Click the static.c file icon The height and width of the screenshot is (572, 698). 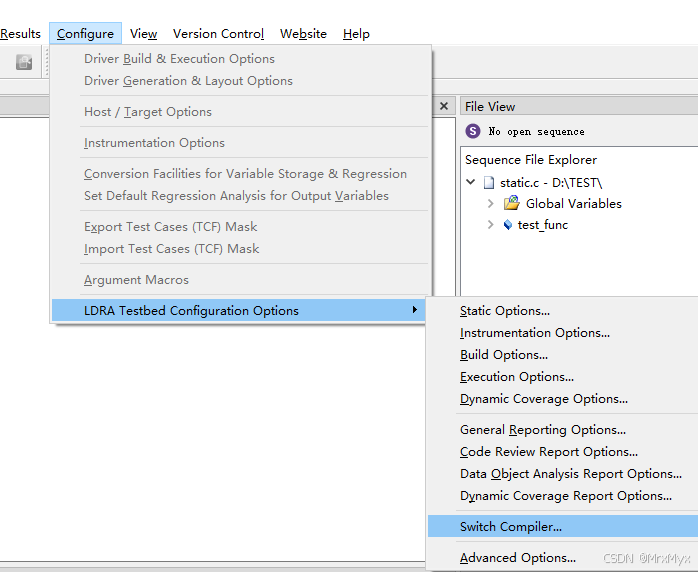pyautogui.click(x=489, y=182)
